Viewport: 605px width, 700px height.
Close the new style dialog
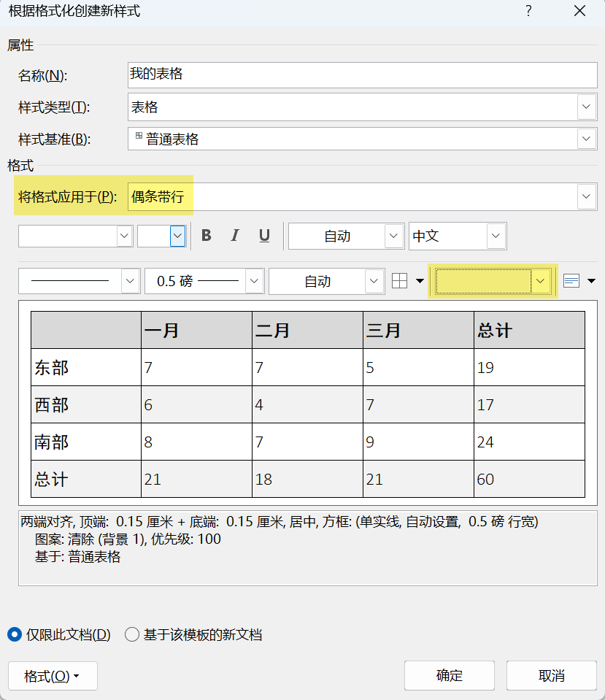click(x=579, y=11)
